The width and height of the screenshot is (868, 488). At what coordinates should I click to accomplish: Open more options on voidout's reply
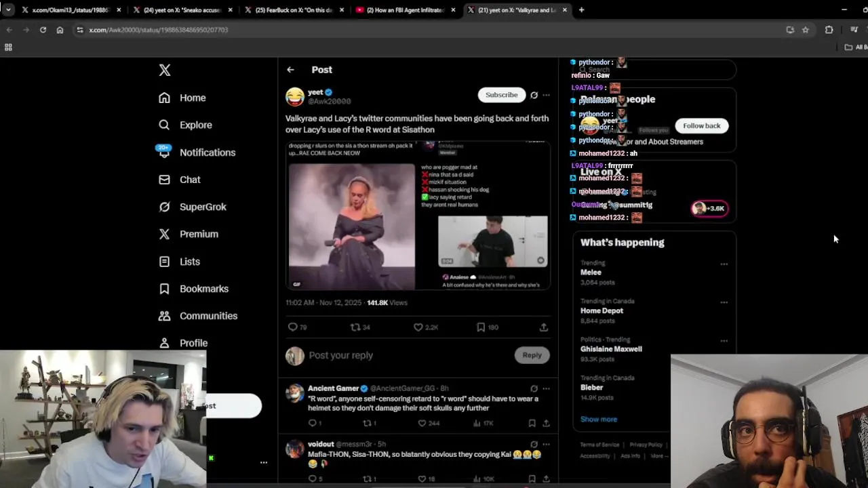[x=546, y=444]
